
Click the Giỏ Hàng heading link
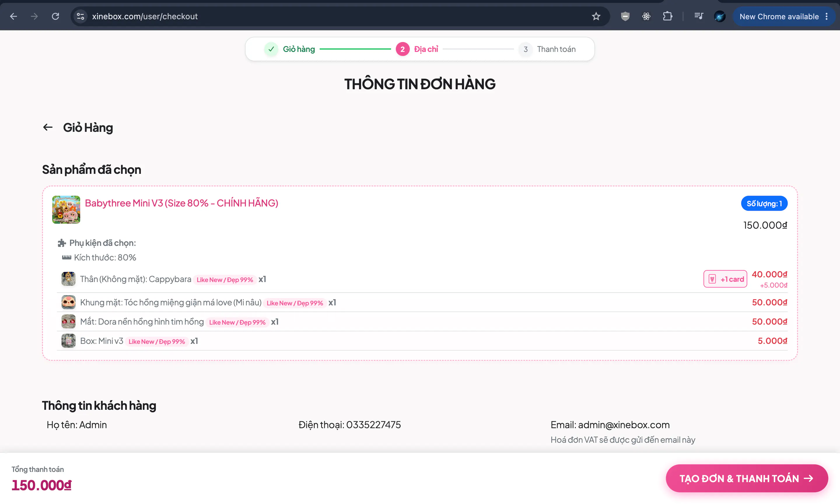click(x=88, y=128)
